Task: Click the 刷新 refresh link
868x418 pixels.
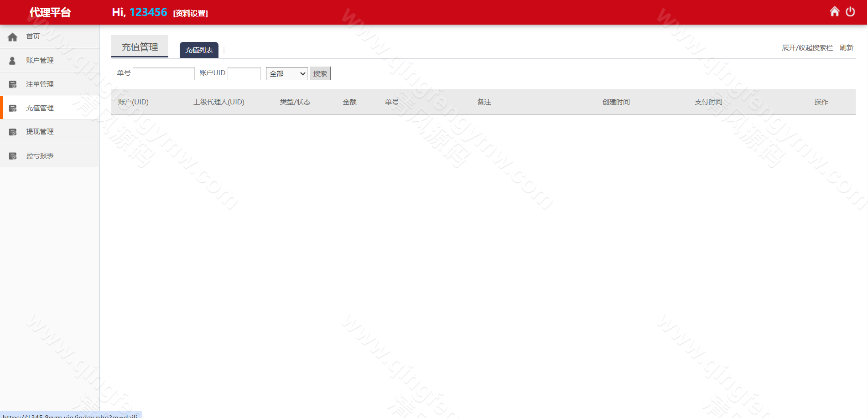Action: pos(846,48)
